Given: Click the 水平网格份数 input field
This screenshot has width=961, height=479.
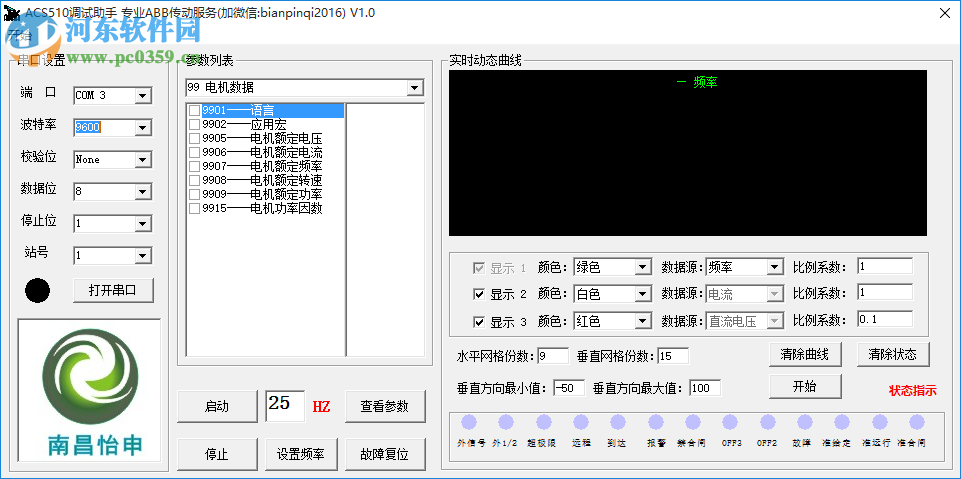Looking at the screenshot, I should coord(553,355).
